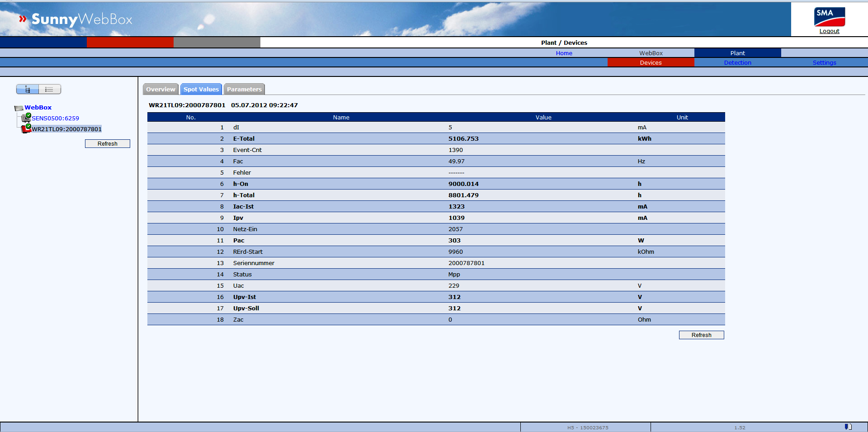Click the gray header color block

coord(217,42)
